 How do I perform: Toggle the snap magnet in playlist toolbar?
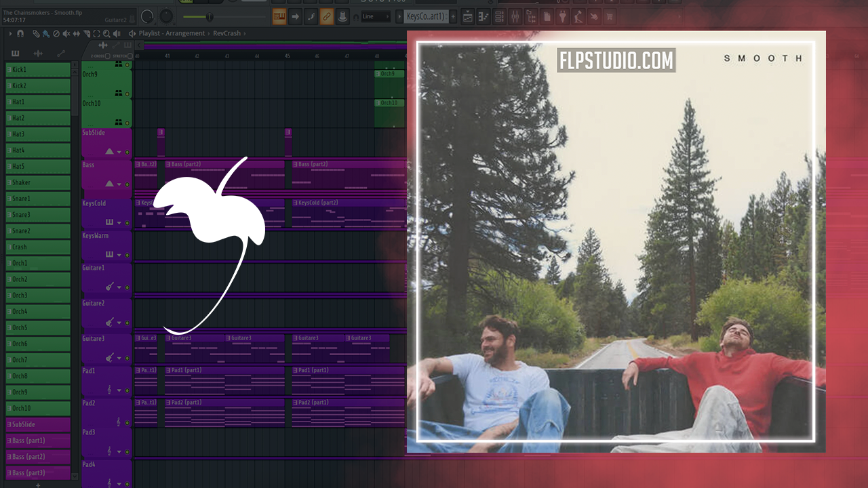pyautogui.click(x=20, y=33)
